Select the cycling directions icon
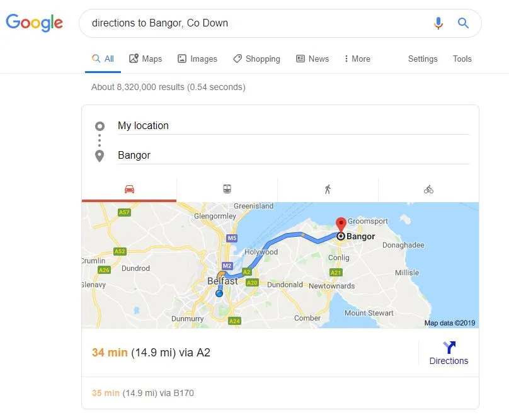This screenshot has height=420, width=509. pyautogui.click(x=428, y=188)
